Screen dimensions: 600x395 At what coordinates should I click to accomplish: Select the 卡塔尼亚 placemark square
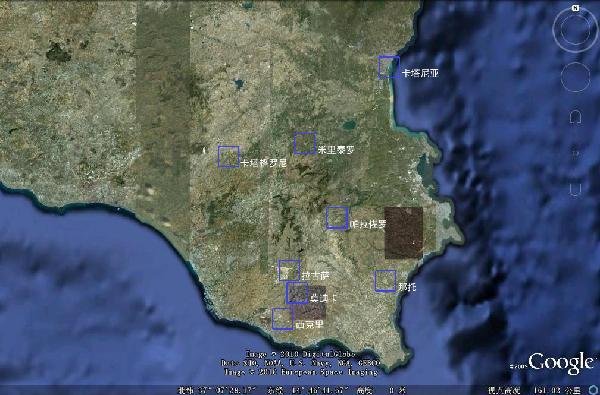[x=389, y=67]
